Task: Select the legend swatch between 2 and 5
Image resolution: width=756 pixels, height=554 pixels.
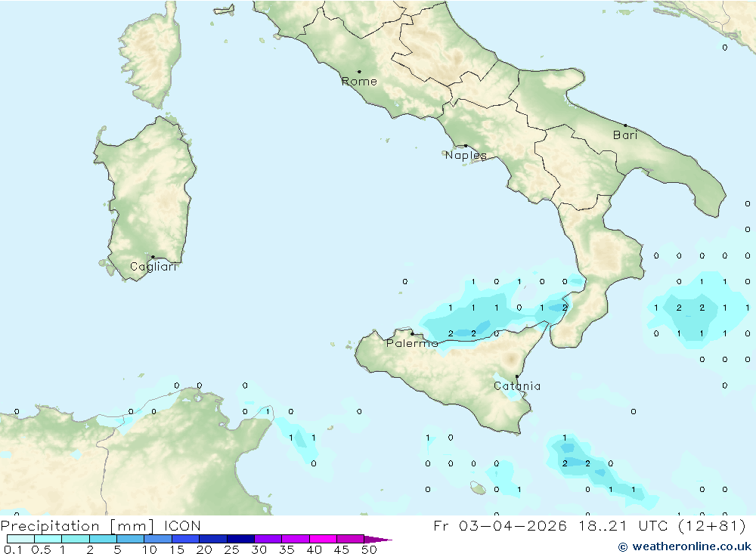Action: click(103, 539)
